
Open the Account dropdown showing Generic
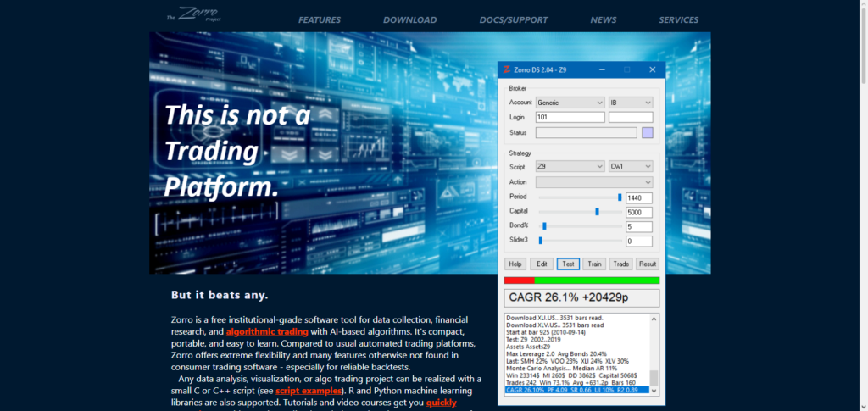click(570, 103)
